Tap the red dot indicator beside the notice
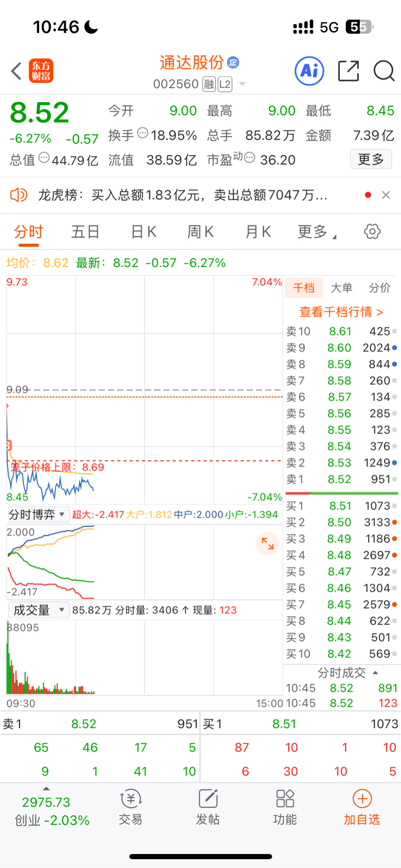The height and width of the screenshot is (868, 401). coord(368,195)
